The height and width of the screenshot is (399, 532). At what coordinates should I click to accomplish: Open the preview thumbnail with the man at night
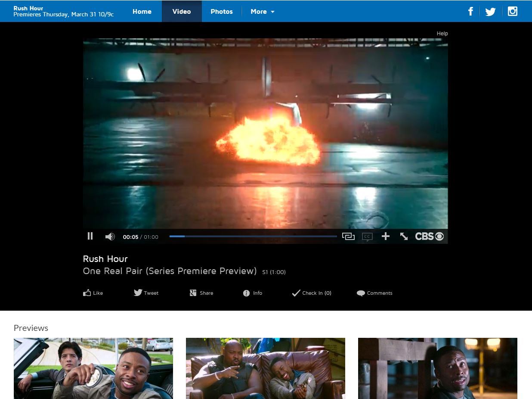pos(438,368)
